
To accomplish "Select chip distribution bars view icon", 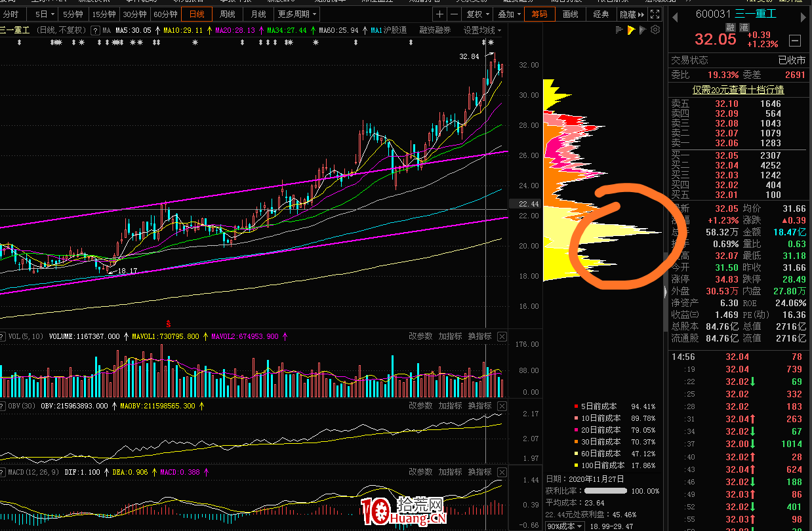I will coord(620,30).
